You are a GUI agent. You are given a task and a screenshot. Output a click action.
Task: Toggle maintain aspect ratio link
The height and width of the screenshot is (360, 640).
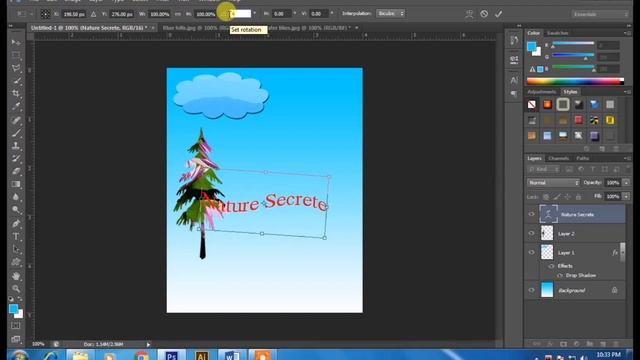178,14
